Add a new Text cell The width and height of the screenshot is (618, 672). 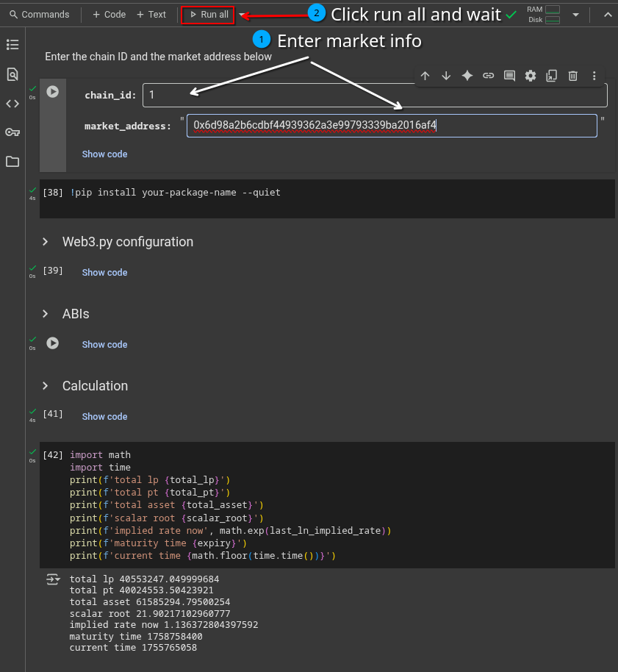[151, 15]
